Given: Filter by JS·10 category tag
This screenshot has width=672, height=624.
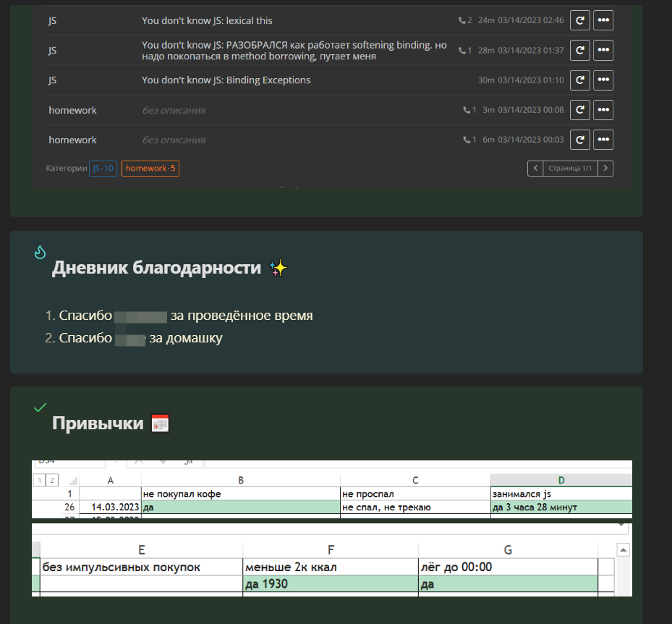Looking at the screenshot, I should click(103, 168).
